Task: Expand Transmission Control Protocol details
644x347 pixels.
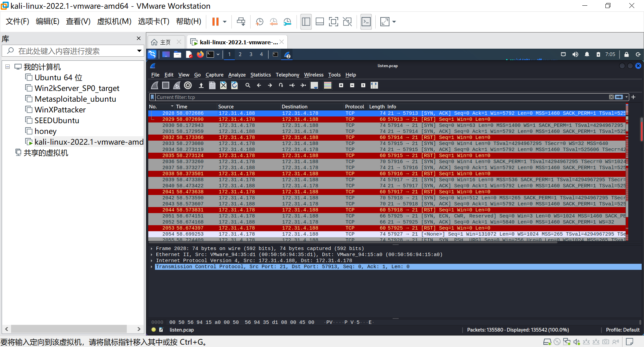Action: point(152,267)
